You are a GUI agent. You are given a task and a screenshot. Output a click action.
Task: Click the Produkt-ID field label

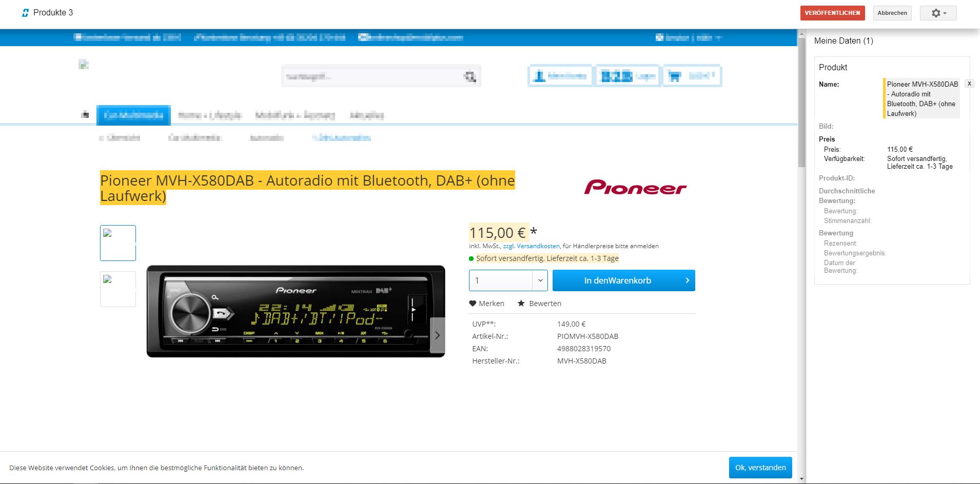tap(837, 178)
